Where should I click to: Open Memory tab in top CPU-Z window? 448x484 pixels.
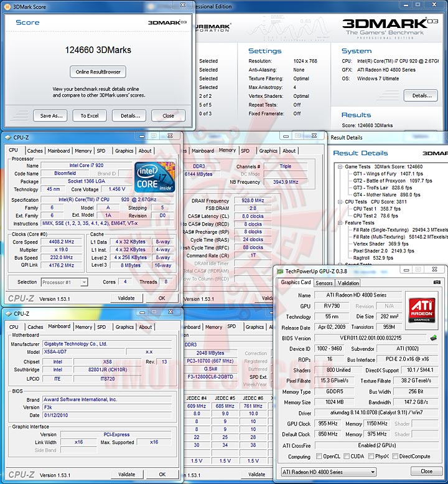pyautogui.click(x=83, y=151)
